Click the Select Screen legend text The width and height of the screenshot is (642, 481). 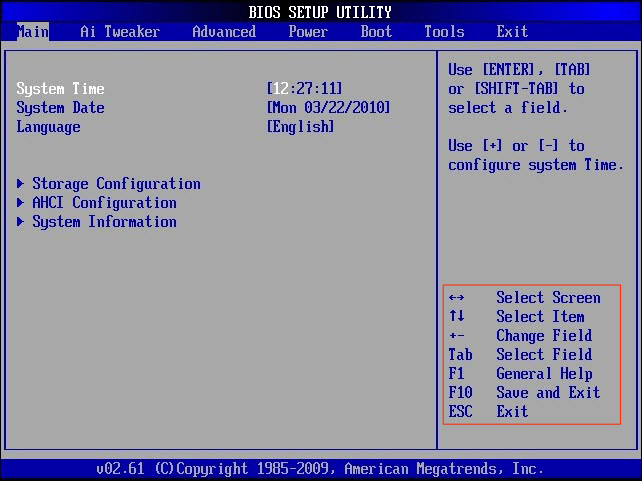(548, 298)
